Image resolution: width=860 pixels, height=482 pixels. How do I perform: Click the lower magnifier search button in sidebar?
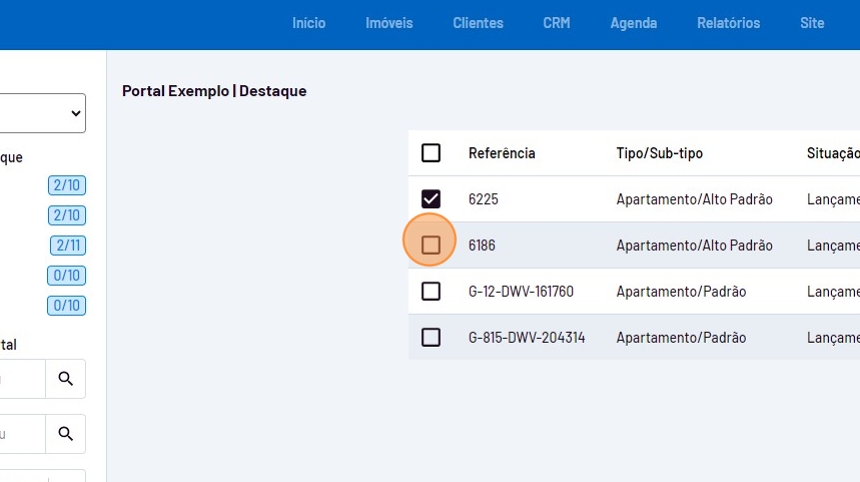66,434
